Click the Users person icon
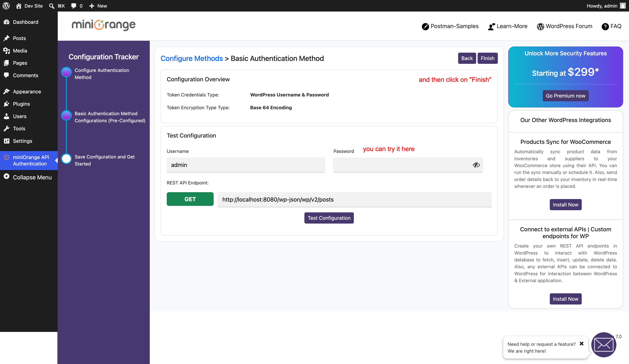 6,116
